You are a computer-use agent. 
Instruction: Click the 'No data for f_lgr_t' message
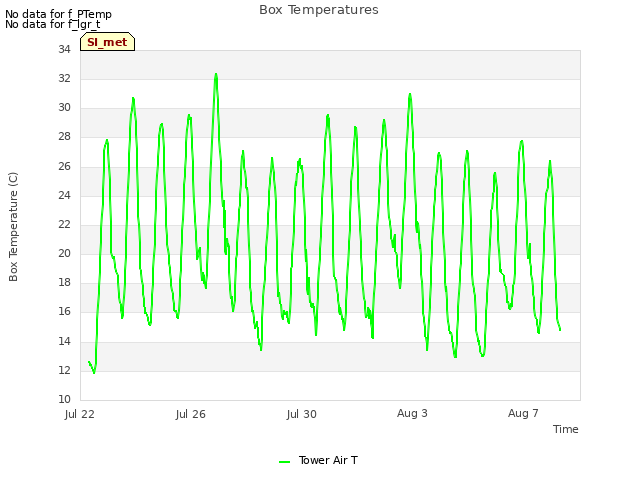coord(53,24)
